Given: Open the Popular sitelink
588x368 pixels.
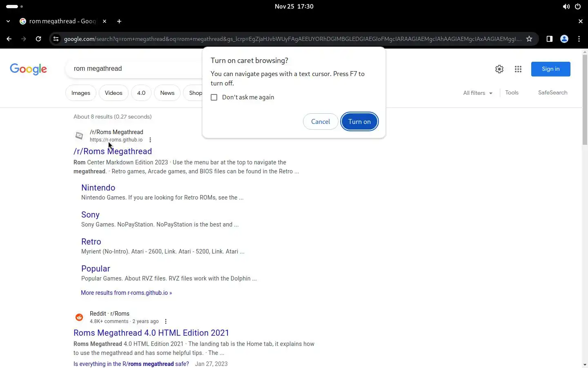Looking at the screenshot, I should click(96, 269).
